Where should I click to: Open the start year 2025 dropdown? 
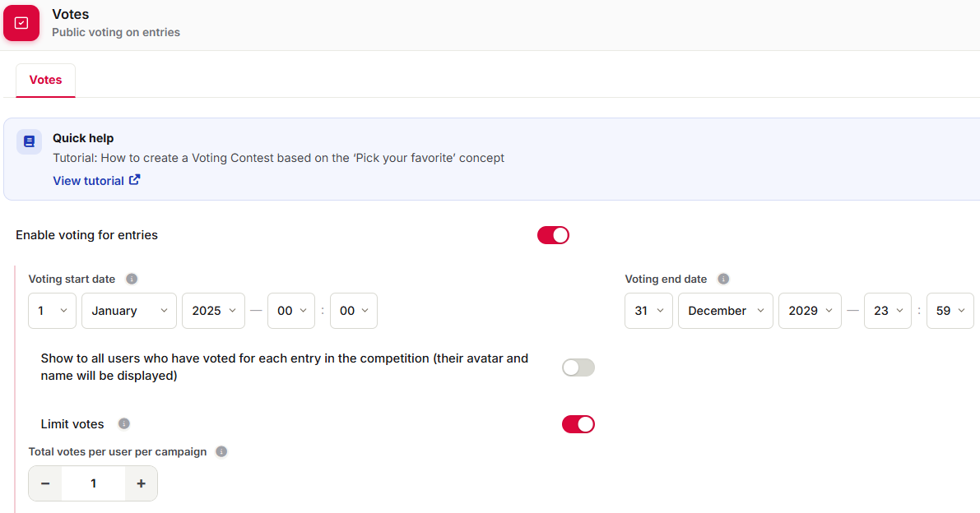coord(213,311)
